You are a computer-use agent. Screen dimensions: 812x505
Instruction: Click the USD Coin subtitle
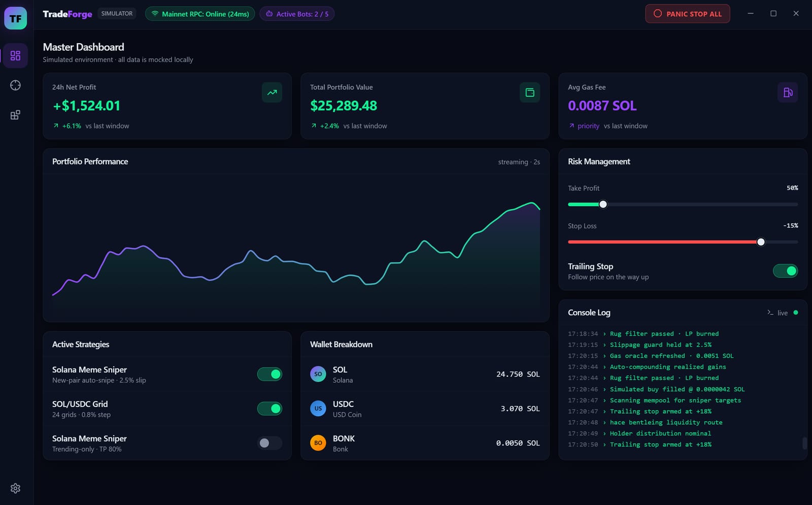(347, 415)
